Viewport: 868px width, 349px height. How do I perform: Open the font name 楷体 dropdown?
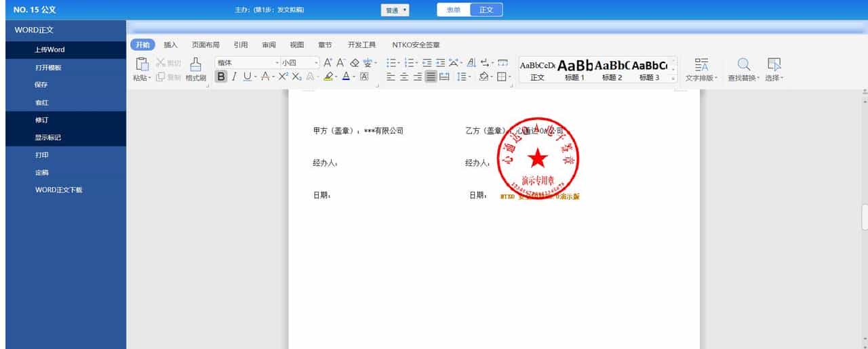pos(277,63)
